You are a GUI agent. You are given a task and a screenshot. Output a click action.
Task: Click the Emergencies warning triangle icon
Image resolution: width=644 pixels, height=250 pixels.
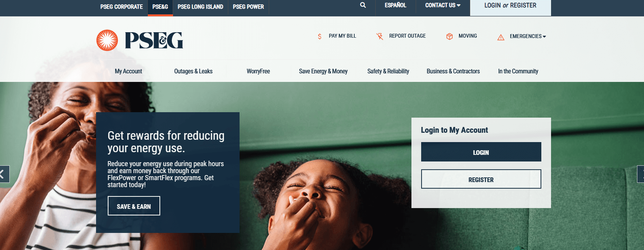[501, 37]
